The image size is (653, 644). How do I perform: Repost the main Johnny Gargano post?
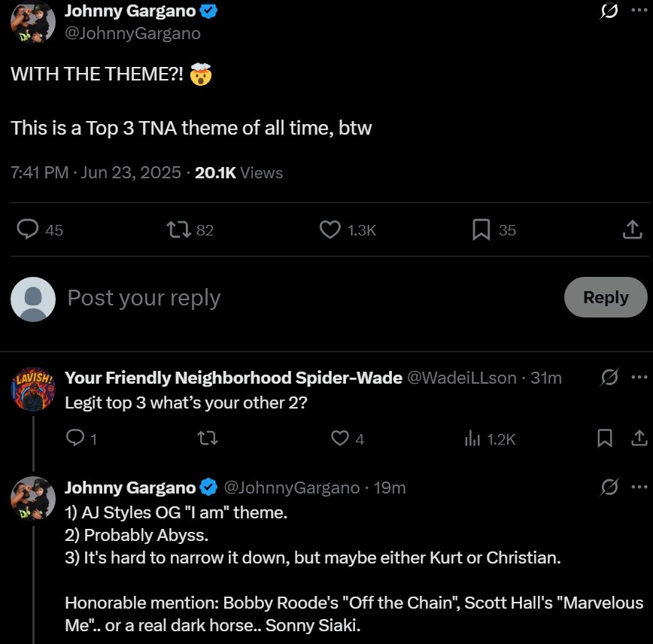[178, 229]
